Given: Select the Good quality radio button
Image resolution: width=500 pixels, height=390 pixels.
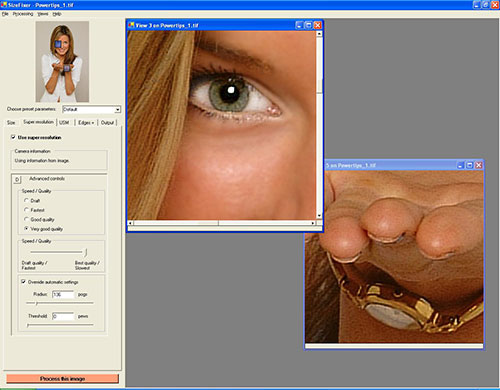Looking at the screenshot, I should (26, 219).
